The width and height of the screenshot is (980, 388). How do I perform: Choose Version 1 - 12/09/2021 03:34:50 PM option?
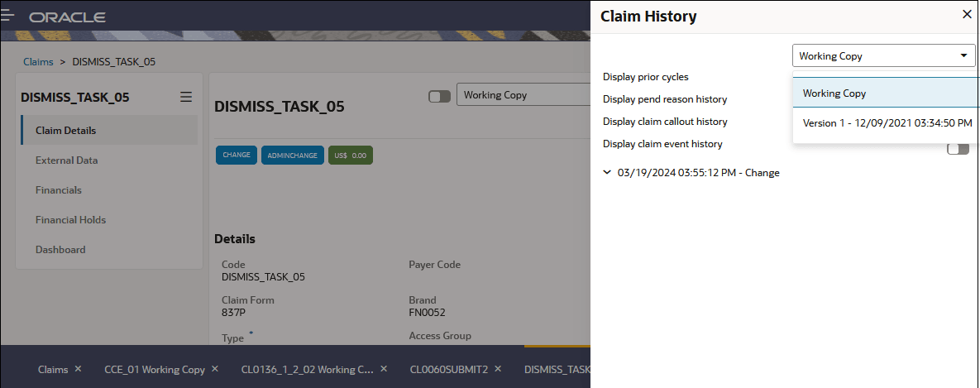[886, 123]
